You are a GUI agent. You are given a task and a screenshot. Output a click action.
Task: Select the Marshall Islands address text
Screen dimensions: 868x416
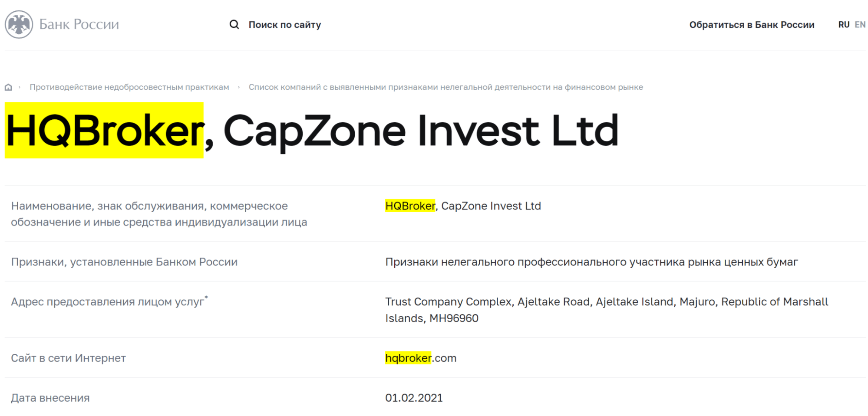coord(607,310)
